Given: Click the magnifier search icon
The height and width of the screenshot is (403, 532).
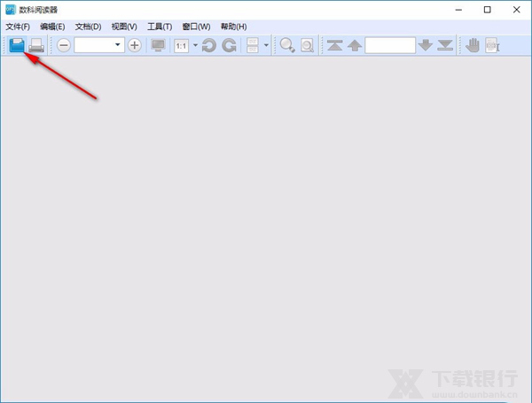Looking at the screenshot, I should [287, 45].
